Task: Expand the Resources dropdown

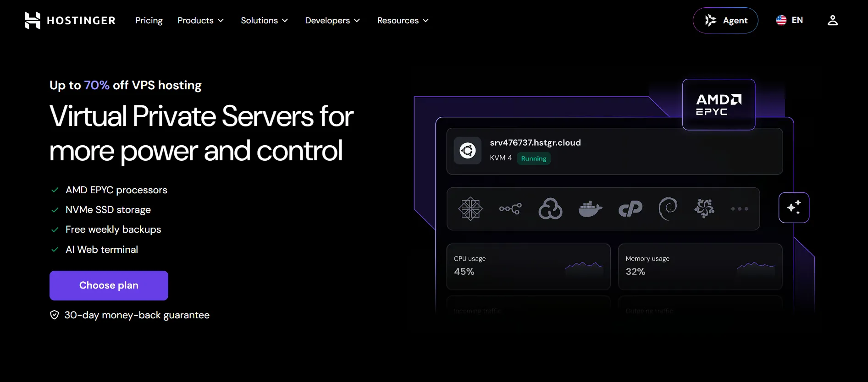Action: point(403,21)
